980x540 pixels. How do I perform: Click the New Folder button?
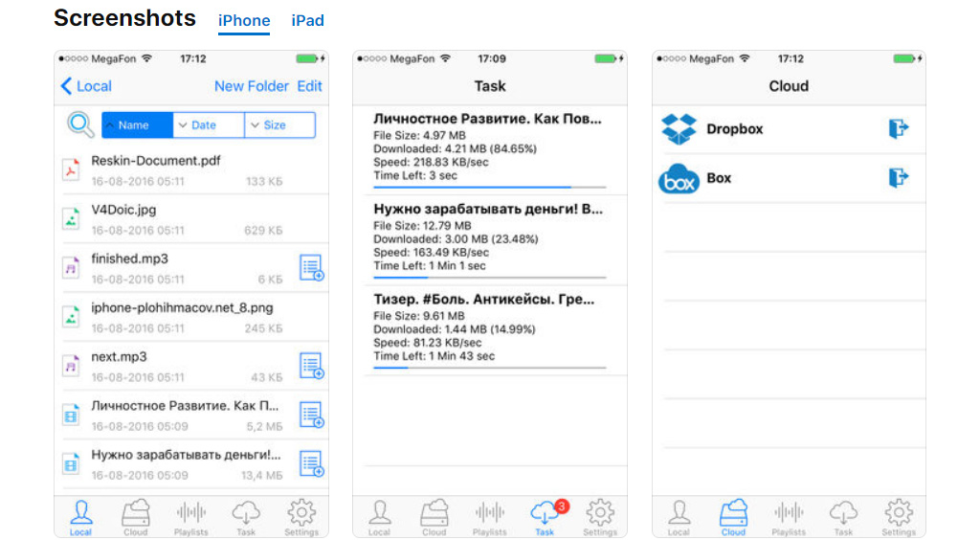pyautogui.click(x=251, y=86)
